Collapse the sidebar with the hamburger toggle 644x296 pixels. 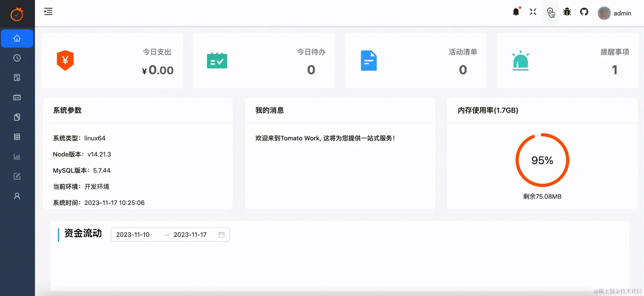[48, 12]
